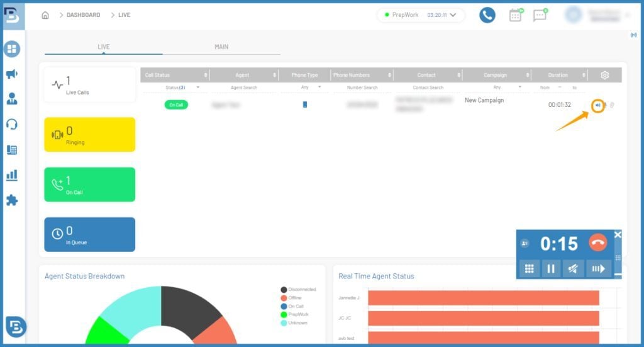Click the mobile phone type icon in row

tap(305, 105)
